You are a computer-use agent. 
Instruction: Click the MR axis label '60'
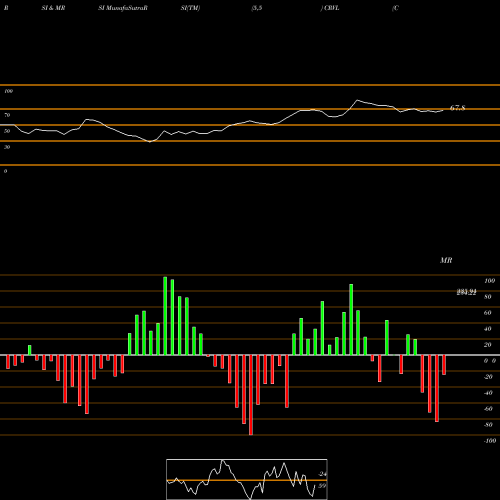pyautogui.click(x=488, y=313)
